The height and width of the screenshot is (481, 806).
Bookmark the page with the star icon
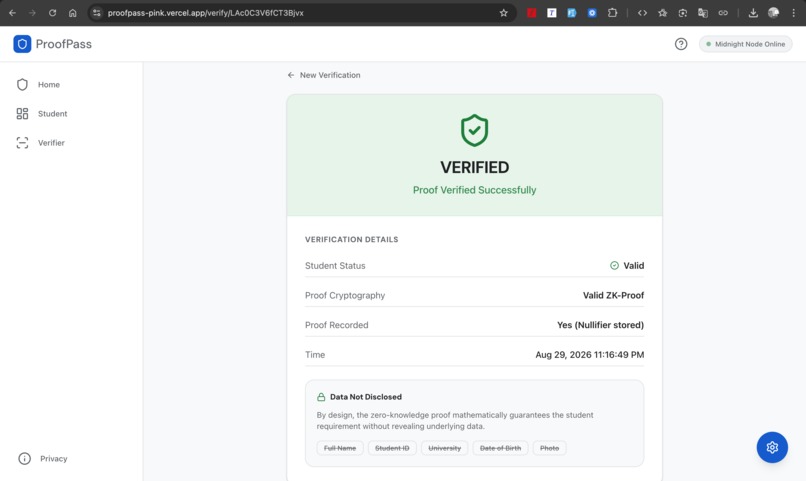pos(503,13)
